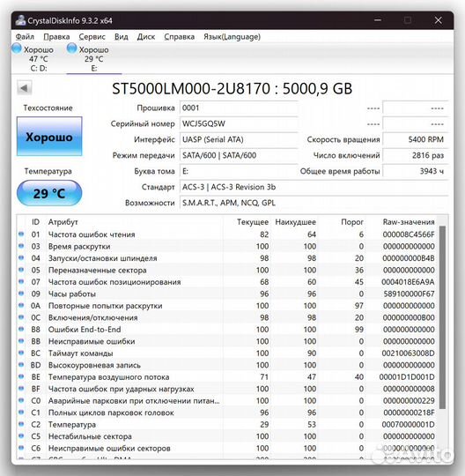Image resolution: width=465 pixels, height=476 pixels.
Task: Click status dot for Переназначенные сектора
Action: tap(21, 269)
